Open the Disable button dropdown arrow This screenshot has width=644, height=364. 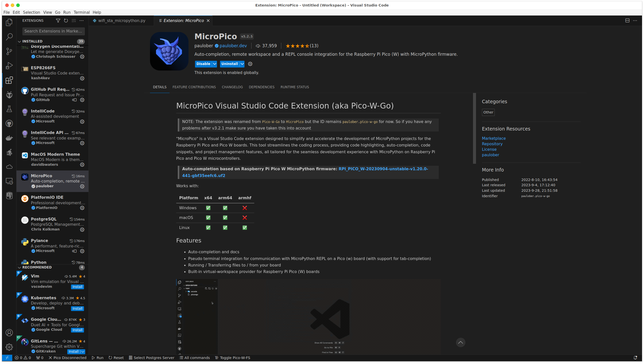214,64
